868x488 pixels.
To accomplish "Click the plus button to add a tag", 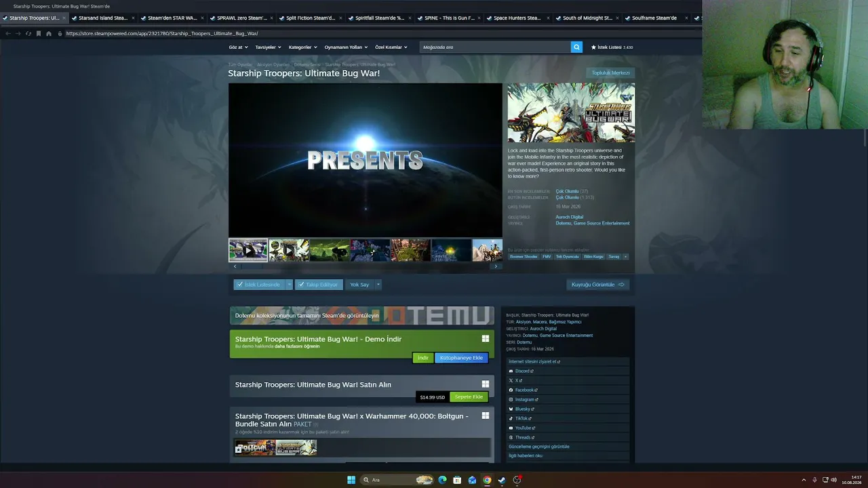I will [x=625, y=257].
